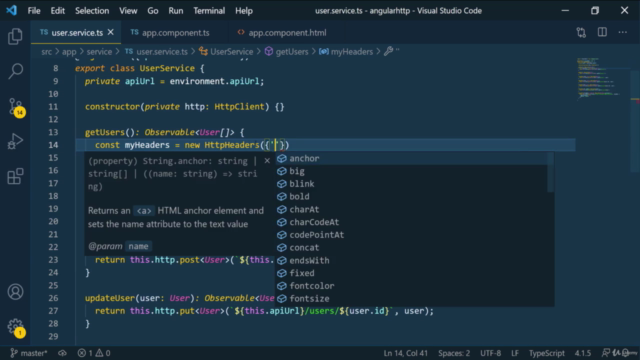The height and width of the screenshot is (360, 640).
Task: Click line number 27 in gutter
Action: tap(53, 311)
